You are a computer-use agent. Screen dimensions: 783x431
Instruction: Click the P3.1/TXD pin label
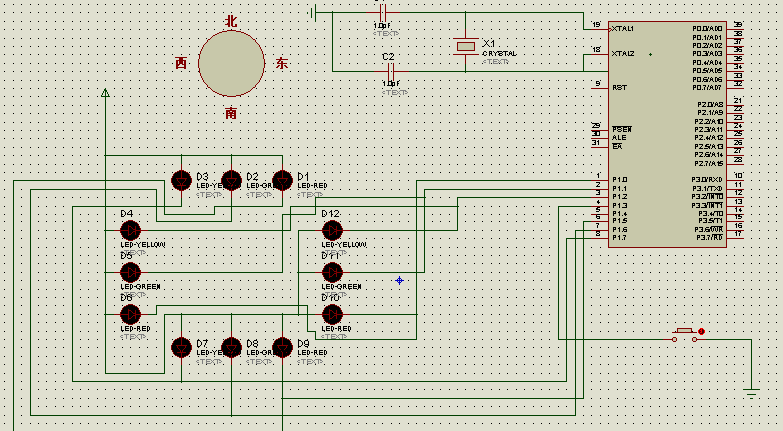pyautogui.click(x=707, y=188)
